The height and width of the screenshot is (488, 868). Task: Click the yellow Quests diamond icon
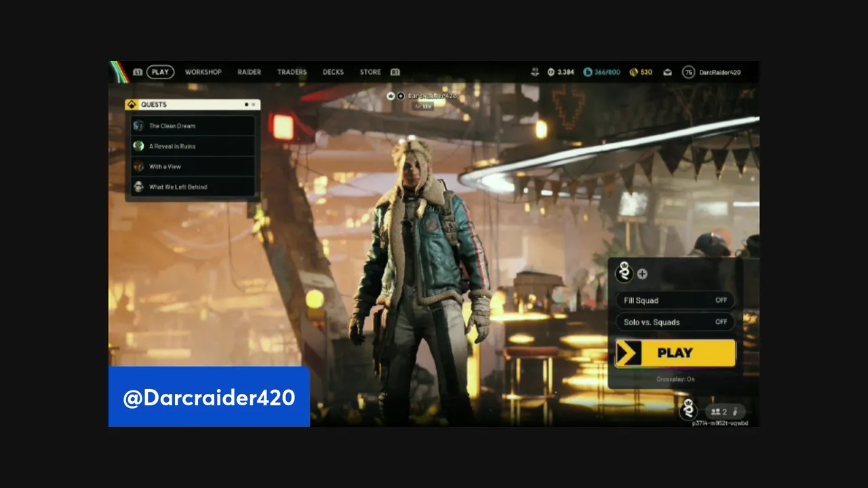click(x=132, y=104)
